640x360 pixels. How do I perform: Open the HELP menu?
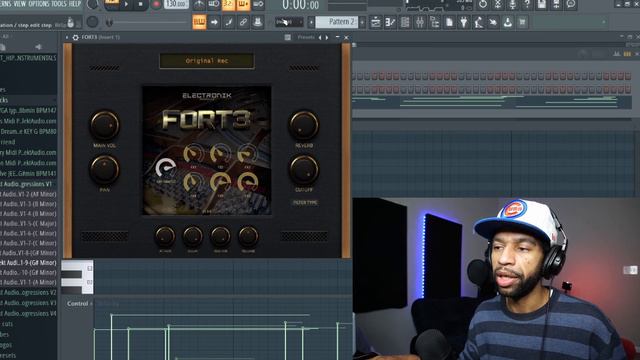(75, 4)
